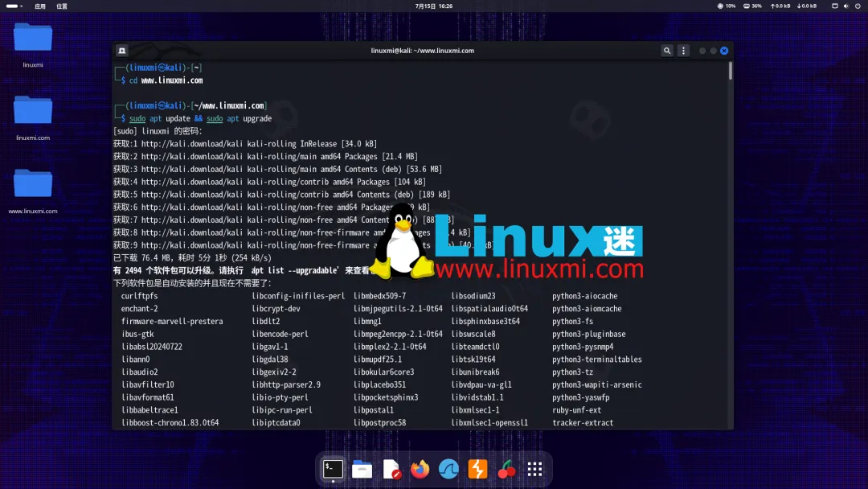This screenshot has width=868, height=489.
Task: Click package name firmware-marvell-prestera
Action: [x=172, y=321]
